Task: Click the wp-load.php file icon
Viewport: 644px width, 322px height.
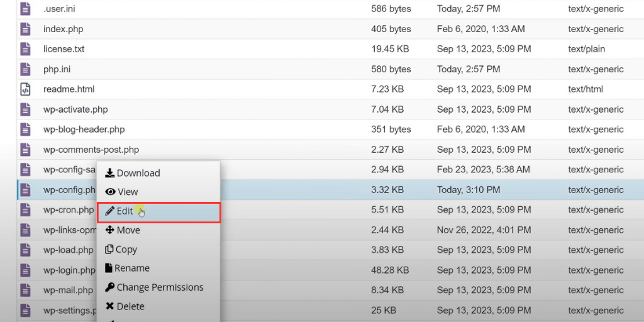Action: click(25, 250)
